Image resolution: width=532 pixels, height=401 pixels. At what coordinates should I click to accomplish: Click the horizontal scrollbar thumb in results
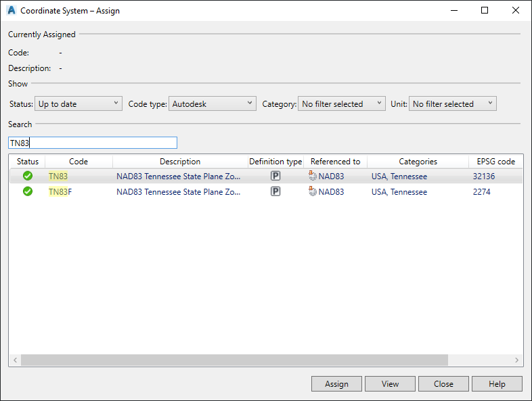[x=234, y=360]
